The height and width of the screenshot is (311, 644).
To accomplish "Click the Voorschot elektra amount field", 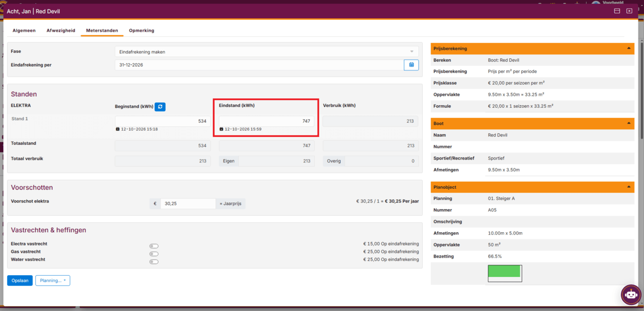I will (x=188, y=204).
